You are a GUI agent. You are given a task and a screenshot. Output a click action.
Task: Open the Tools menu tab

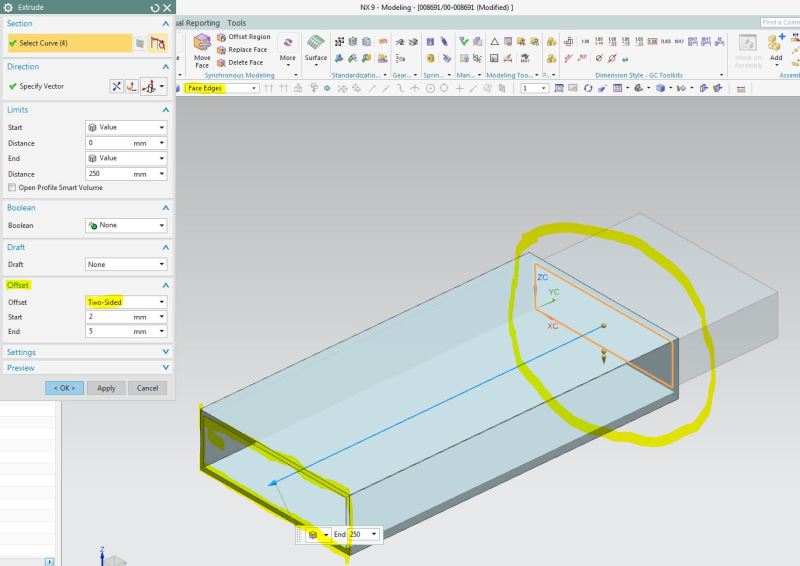pyautogui.click(x=237, y=23)
